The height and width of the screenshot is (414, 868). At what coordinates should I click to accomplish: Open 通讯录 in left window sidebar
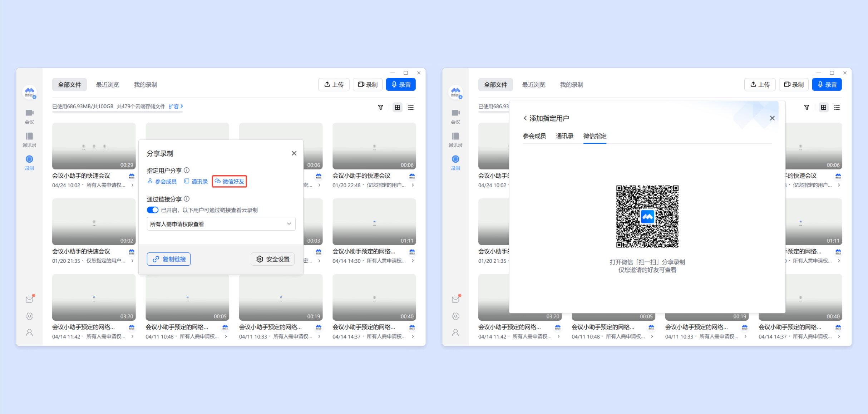coord(29,140)
